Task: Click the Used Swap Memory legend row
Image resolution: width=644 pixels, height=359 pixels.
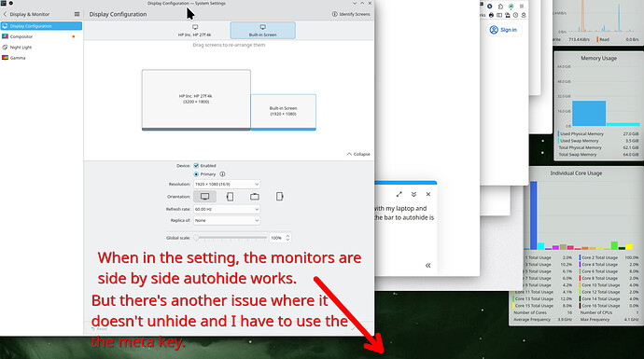Action: point(598,141)
